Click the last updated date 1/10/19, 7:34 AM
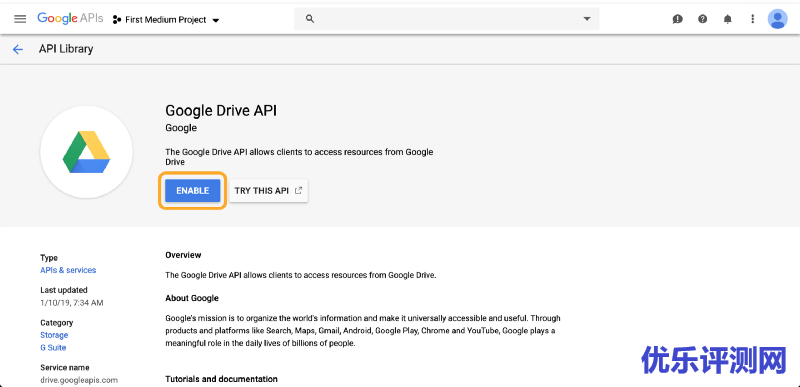The image size is (800, 387). pyautogui.click(x=72, y=303)
